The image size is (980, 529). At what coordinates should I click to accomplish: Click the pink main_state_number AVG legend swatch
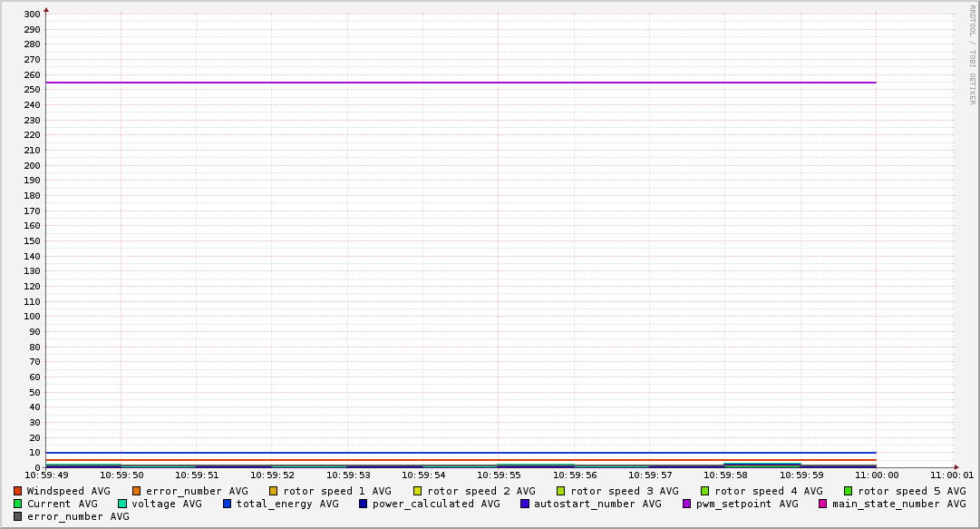coord(822,504)
